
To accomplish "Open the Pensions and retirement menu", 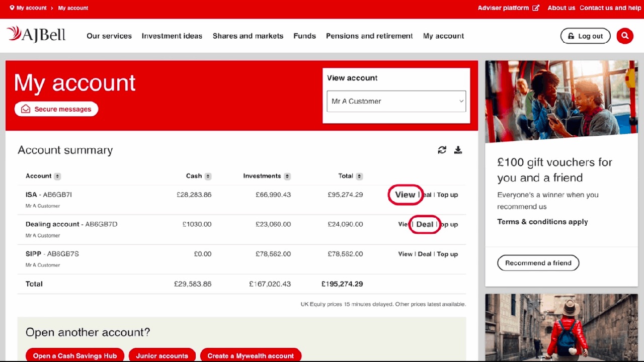I will pyautogui.click(x=369, y=36).
